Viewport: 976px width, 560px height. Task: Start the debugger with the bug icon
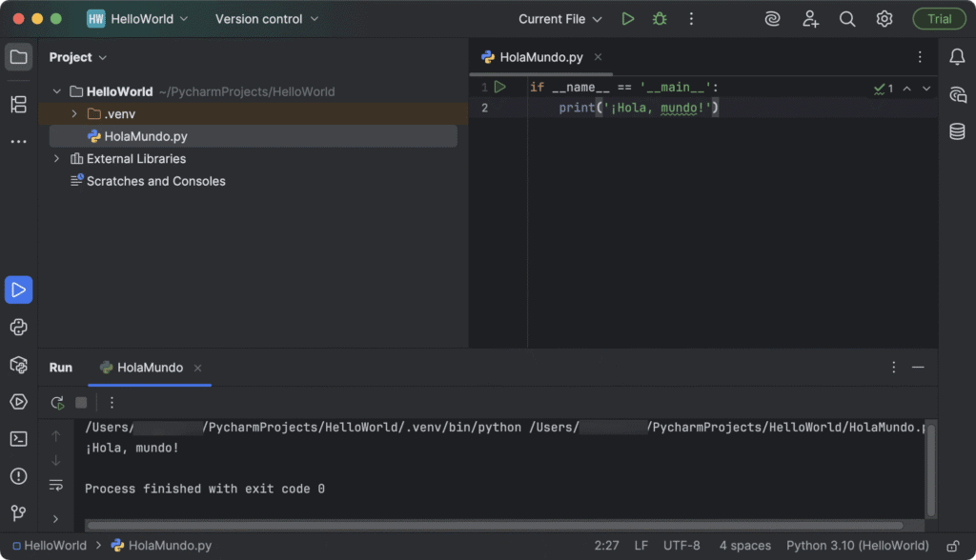pyautogui.click(x=659, y=18)
